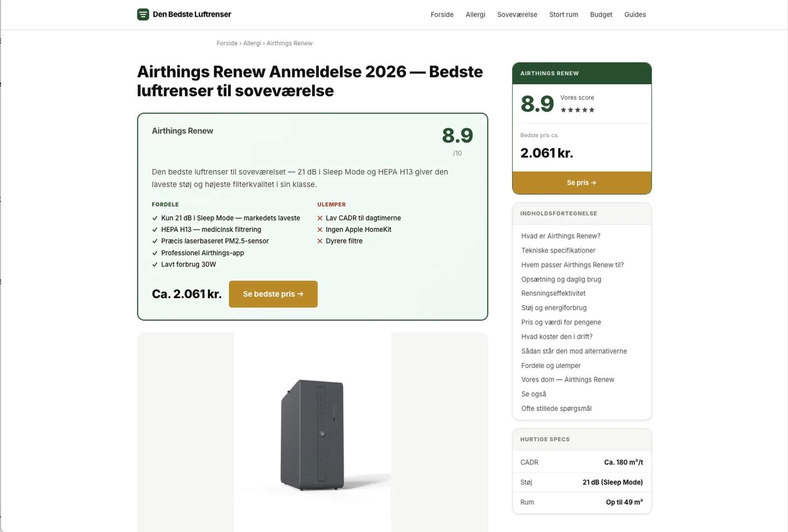The image size is (788, 532).
Task: Click the Airthings Renew product image
Action: pos(312,432)
